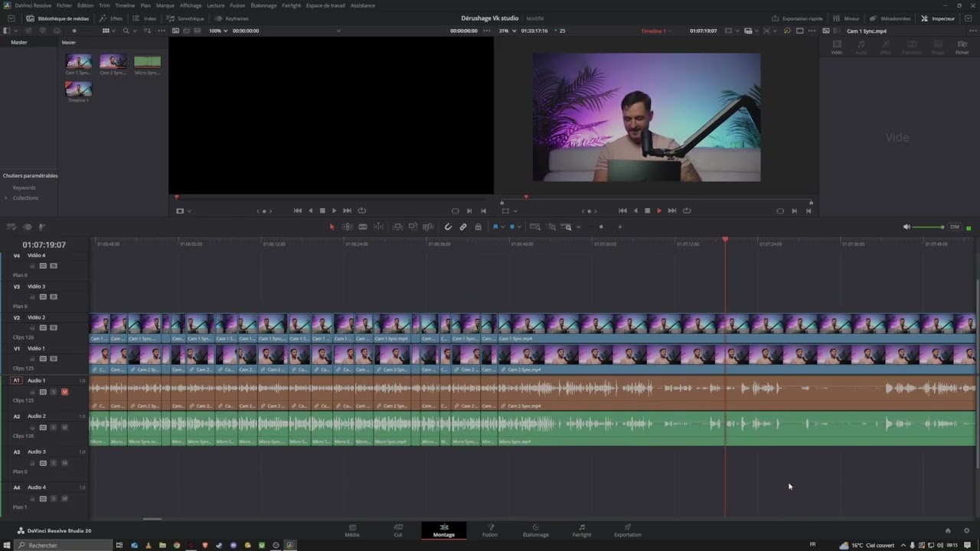Image resolution: width=980 pixels, height=551 pixels.
Task: Toggle Linked Selection chain icon
Action: tap(463, 227)
